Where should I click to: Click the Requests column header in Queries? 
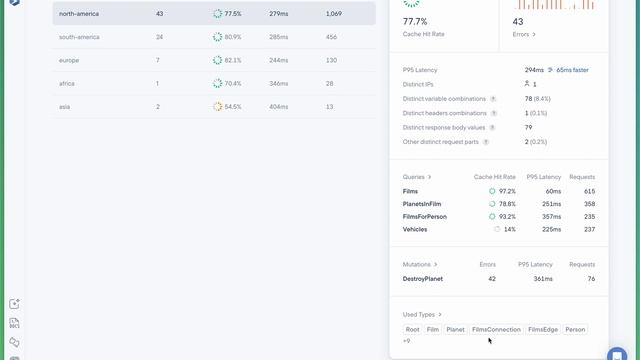(x=582, y=177)
